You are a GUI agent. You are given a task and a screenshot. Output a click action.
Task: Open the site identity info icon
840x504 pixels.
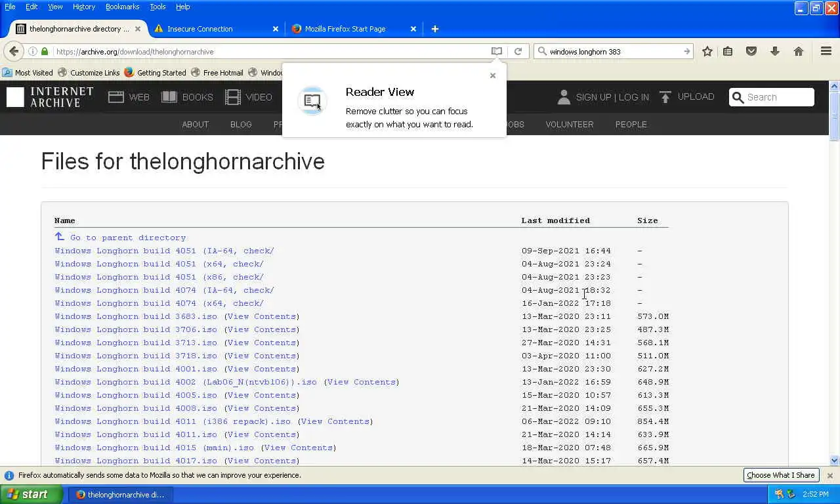pyautogui.click(x=32, y=51)
